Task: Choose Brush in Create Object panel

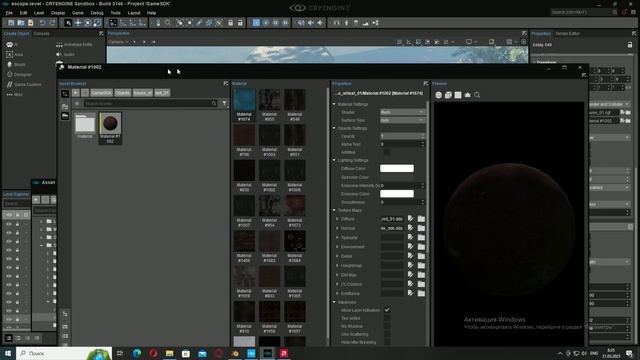Action: (x=16, y=64)
